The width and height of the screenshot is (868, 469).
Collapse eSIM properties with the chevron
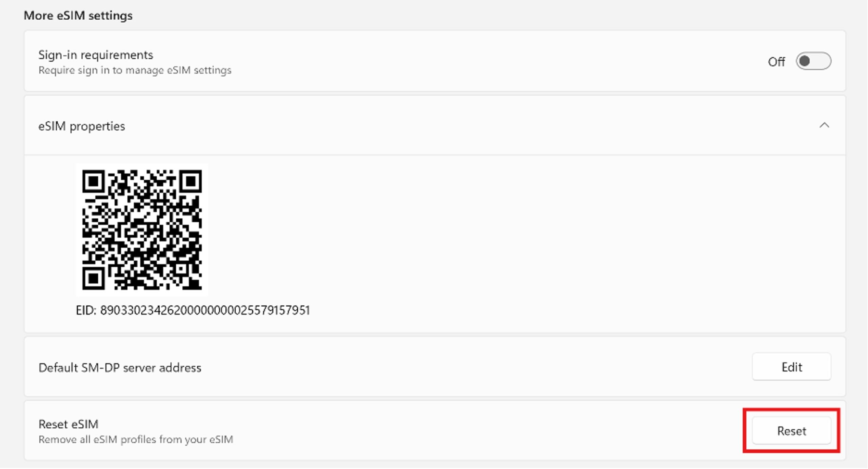[824, 126]
